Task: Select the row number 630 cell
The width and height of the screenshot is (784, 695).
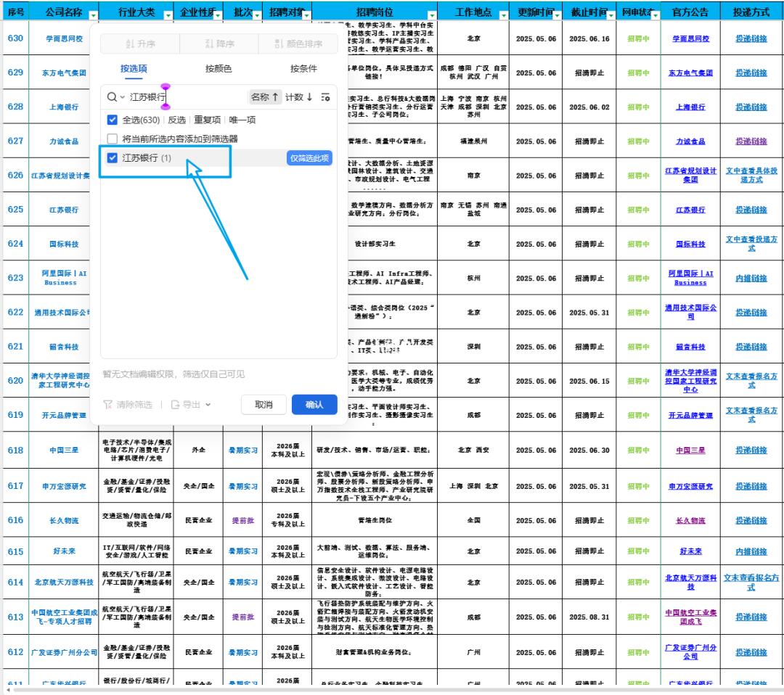Action: click(15, 38)
